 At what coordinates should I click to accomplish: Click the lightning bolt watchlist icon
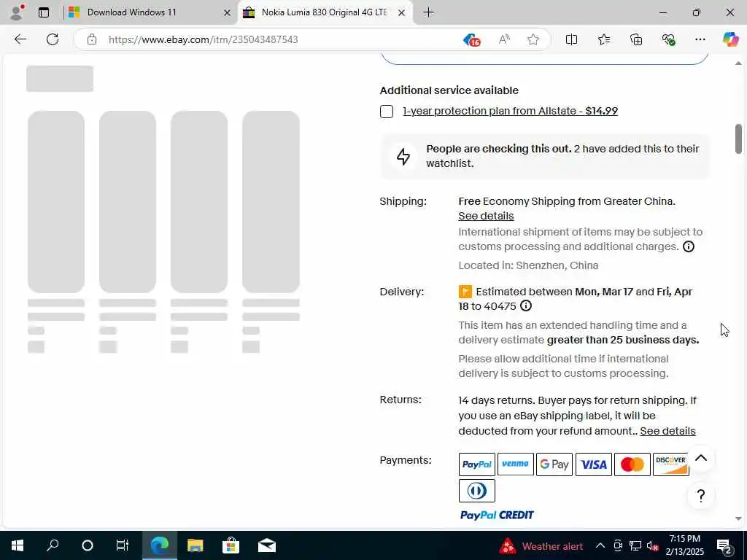[x=403, y=156]
